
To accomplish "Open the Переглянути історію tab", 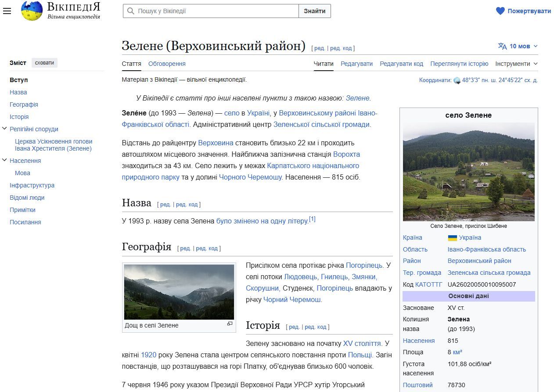I will (459, 64).
